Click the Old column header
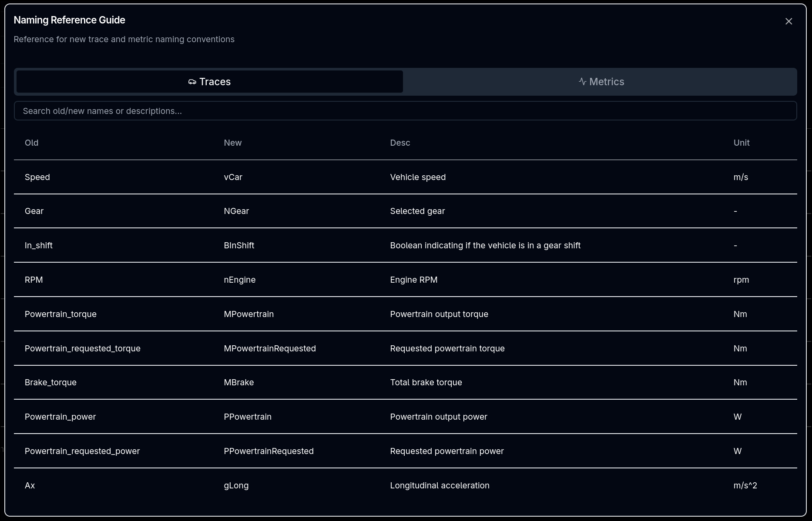The height and width of the screenshot is (521, 812). tap(31, 143)
